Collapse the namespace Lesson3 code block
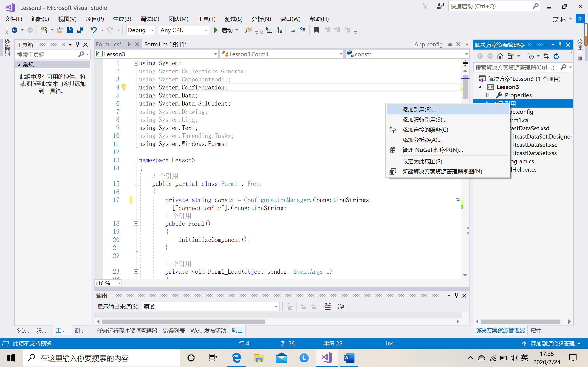The image size is (588, 367). 136,160
